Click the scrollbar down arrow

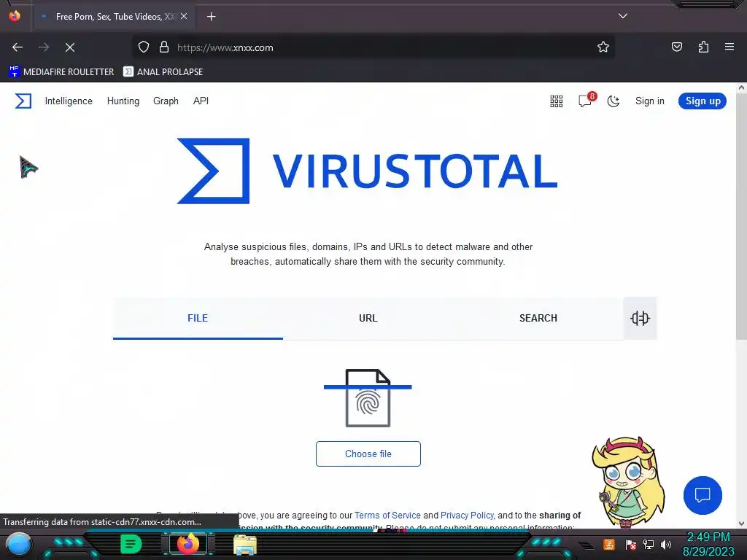(x=741, y=524)
